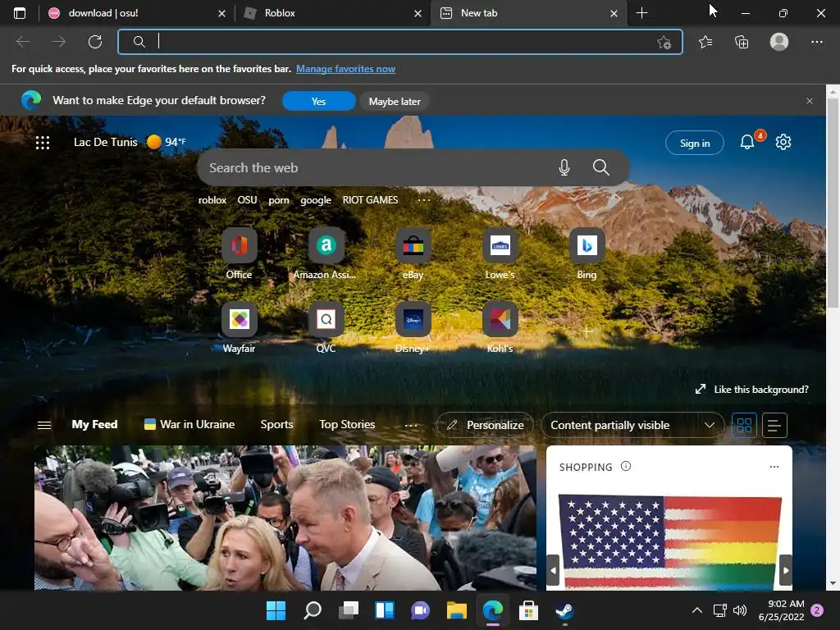Open the news story photo thumbnail
840x630 pixels.
(285, 518)
